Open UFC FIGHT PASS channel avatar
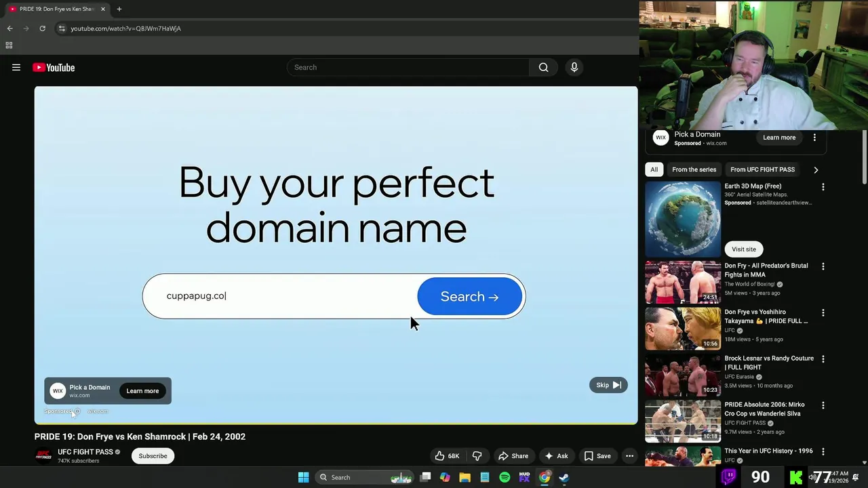This screenshot has height=488, width=868. click(x=43, y=455)
